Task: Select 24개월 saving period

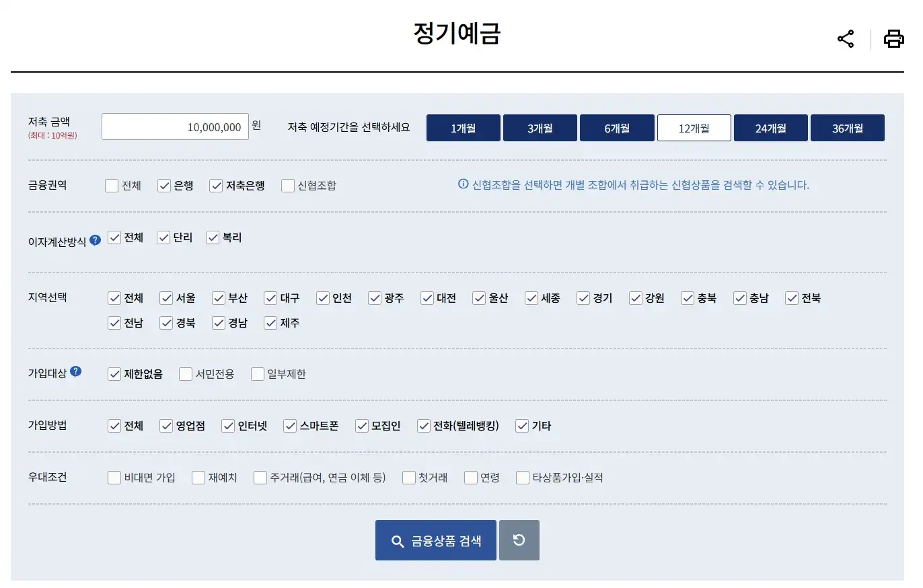Action: tap(771, 128)
